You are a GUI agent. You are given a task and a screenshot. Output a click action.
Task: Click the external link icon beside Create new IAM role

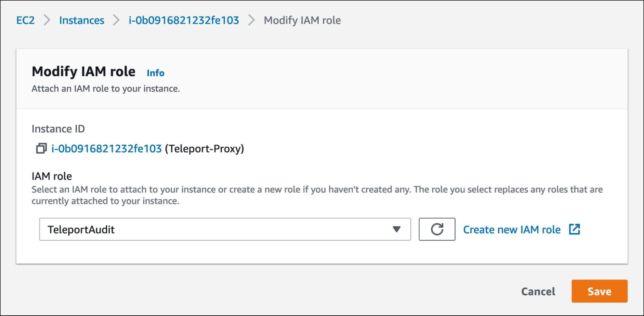[x=574, y=229]
